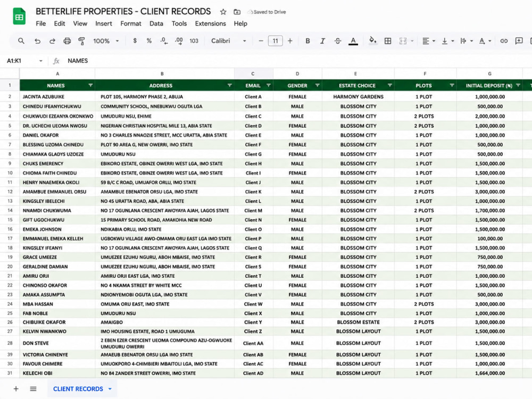Open the NAMES column filter

pos(90,86)
